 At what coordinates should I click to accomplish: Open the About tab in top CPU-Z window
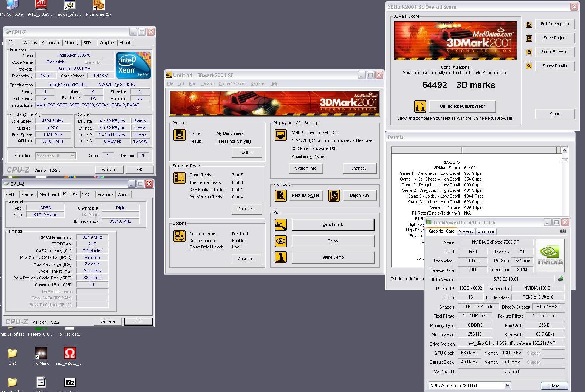point(125,43)
